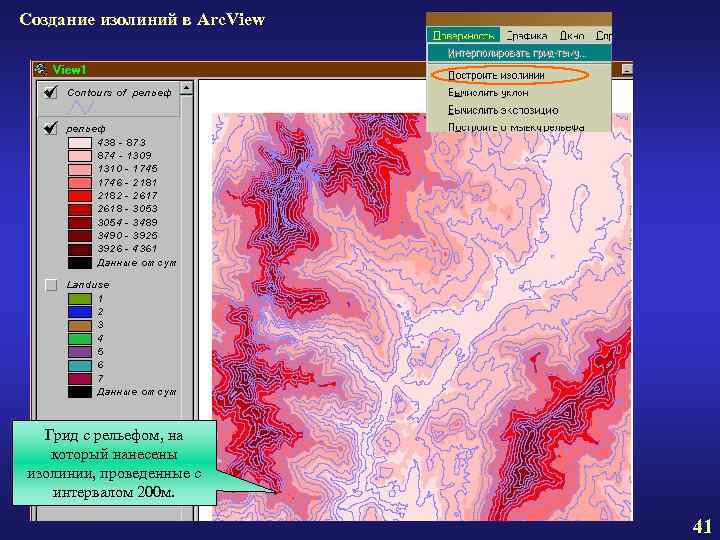
Task: Click the crimson Landuse class 7 swatch
Action: [x=80, y=379]
